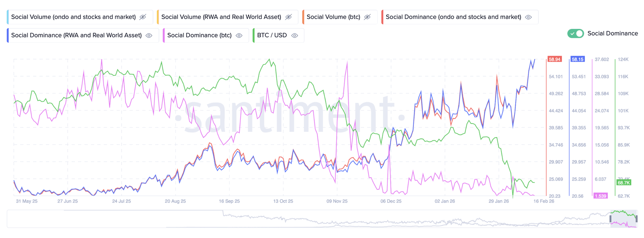
Task: Click eye icon for Social Dominance (btc)
Action: [239, 36]
